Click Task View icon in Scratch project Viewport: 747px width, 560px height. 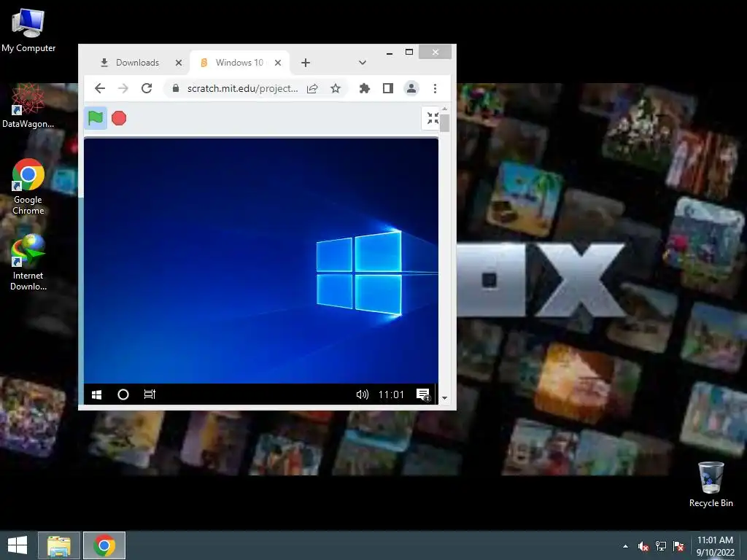pos(150,394)
